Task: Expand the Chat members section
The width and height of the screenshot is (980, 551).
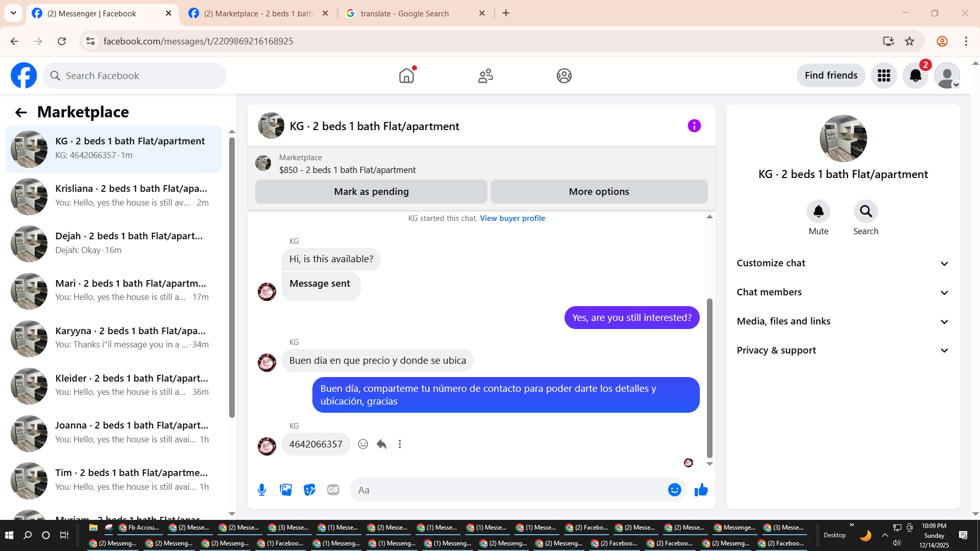Action: click(x=843, y=292)
